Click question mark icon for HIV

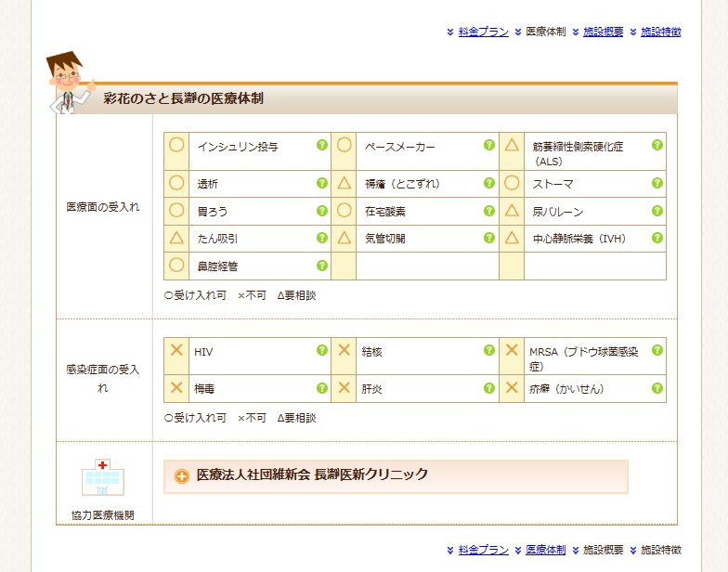pos(322,350)
